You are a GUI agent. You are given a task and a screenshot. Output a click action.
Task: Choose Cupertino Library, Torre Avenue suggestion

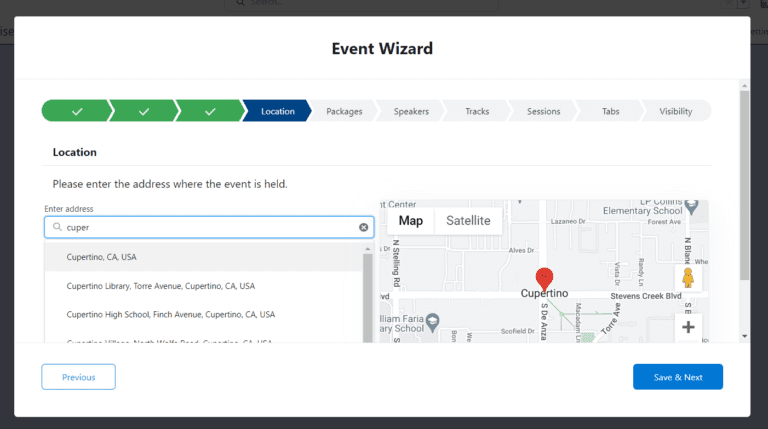[160, 286]
